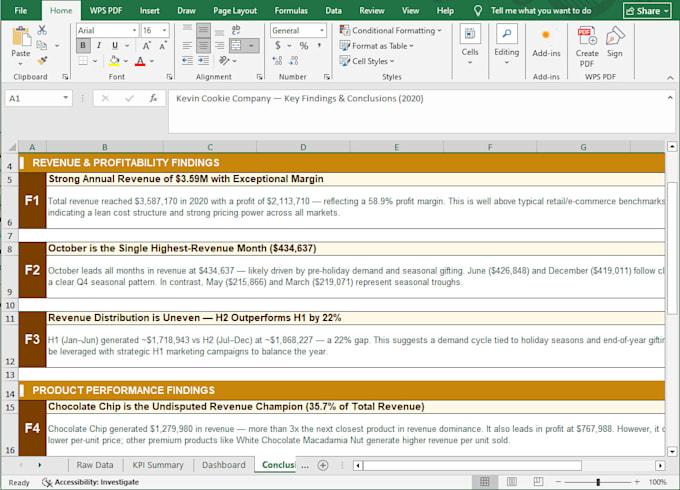
Task: Open the Dashboard sheet tab
Action: click(224, 465)
